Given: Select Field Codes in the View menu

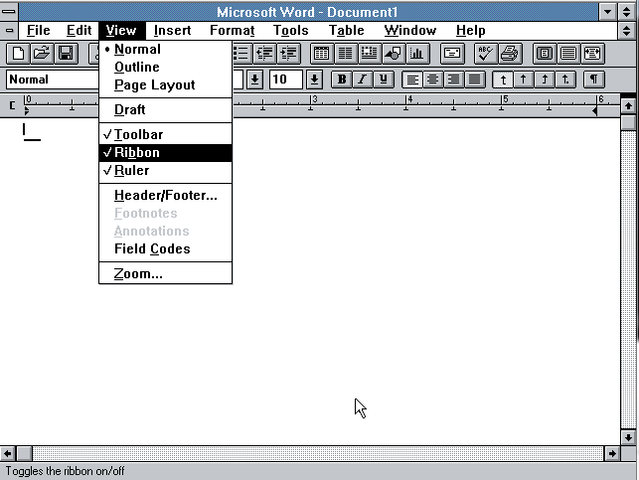Looking at the screenshot, I should [165, 249].
